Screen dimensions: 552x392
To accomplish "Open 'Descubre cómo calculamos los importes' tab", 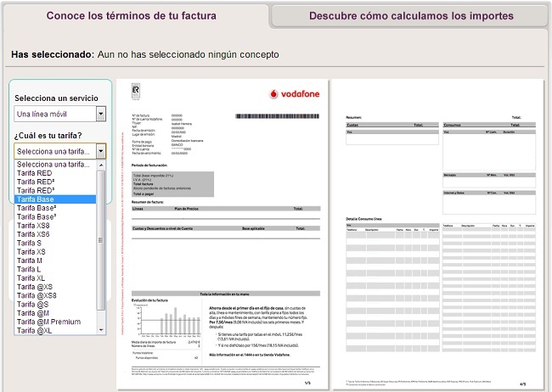I will (411, 16).
